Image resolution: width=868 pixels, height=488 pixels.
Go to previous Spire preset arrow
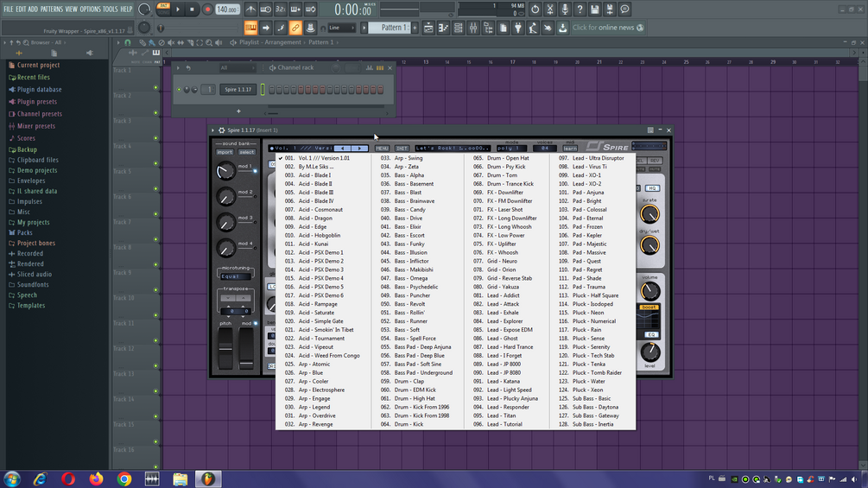[x=343, y=149]
